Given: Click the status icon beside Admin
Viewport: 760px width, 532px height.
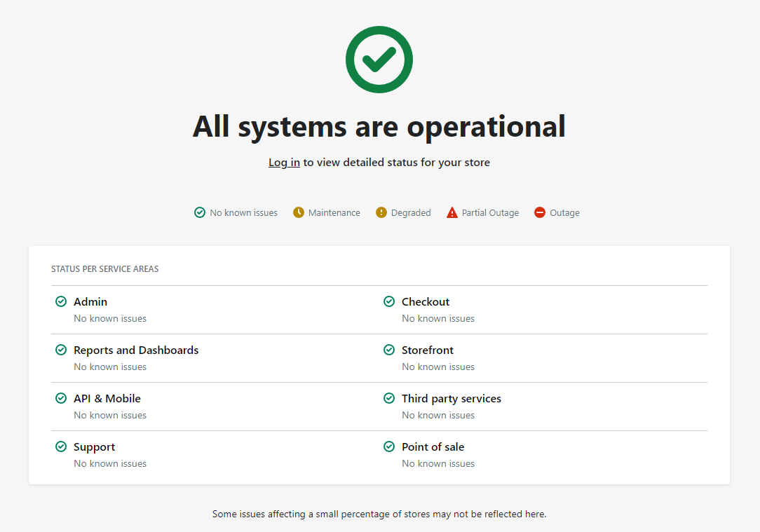Looking at the screenshot, I should point(60,301).
